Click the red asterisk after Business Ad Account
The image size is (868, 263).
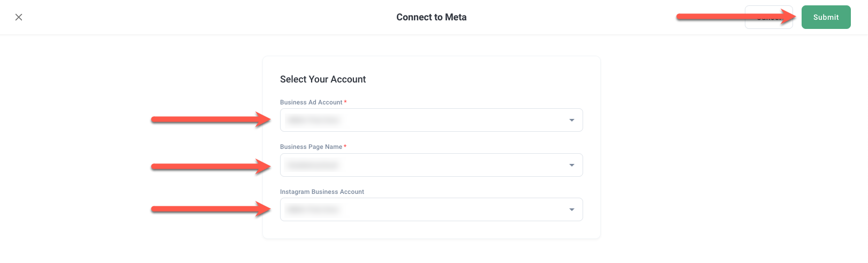coord(345,102)
